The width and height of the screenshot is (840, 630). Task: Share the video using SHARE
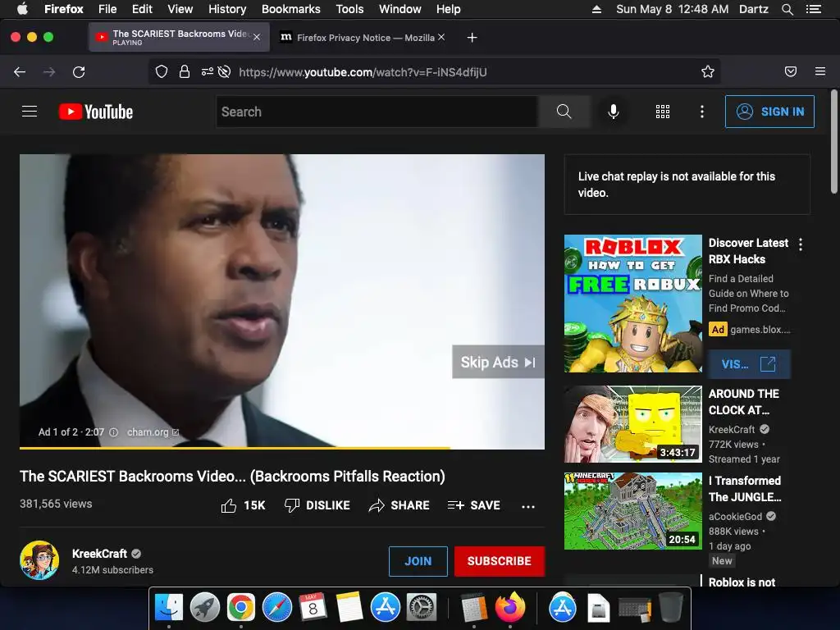point(399,505)
